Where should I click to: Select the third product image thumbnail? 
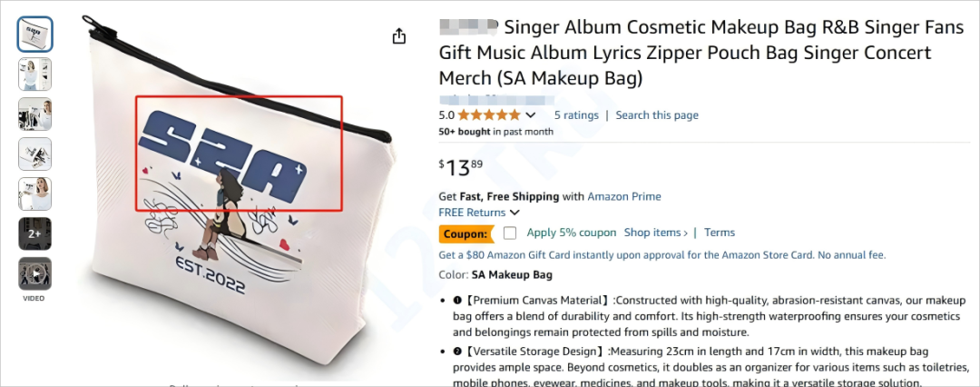[x=35, y=114]
